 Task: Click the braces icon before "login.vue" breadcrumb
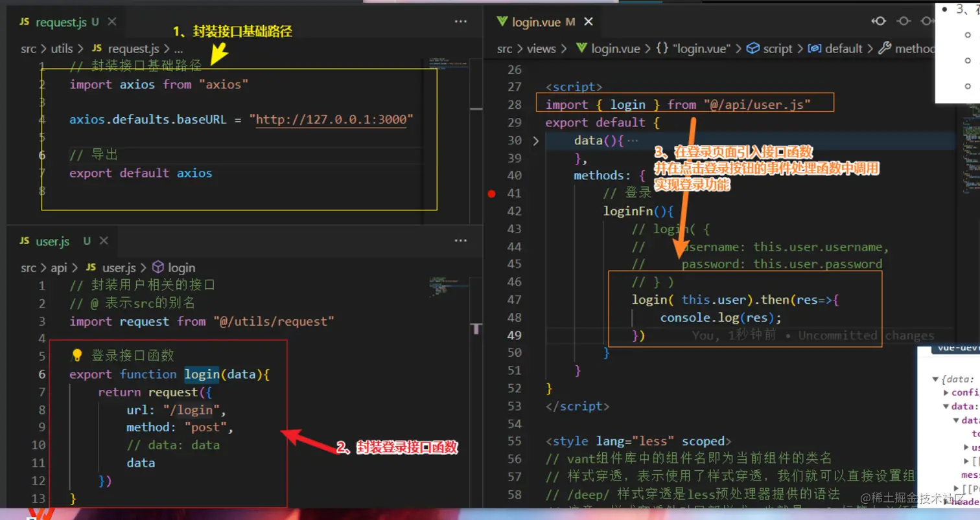662,49
